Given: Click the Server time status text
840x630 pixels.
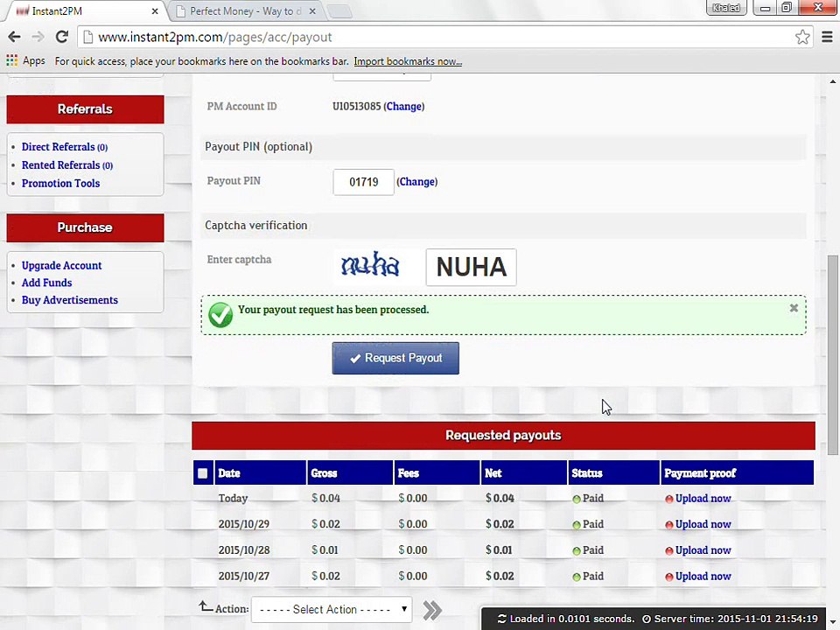Looking at the screenshot, I should coord(738,619).
